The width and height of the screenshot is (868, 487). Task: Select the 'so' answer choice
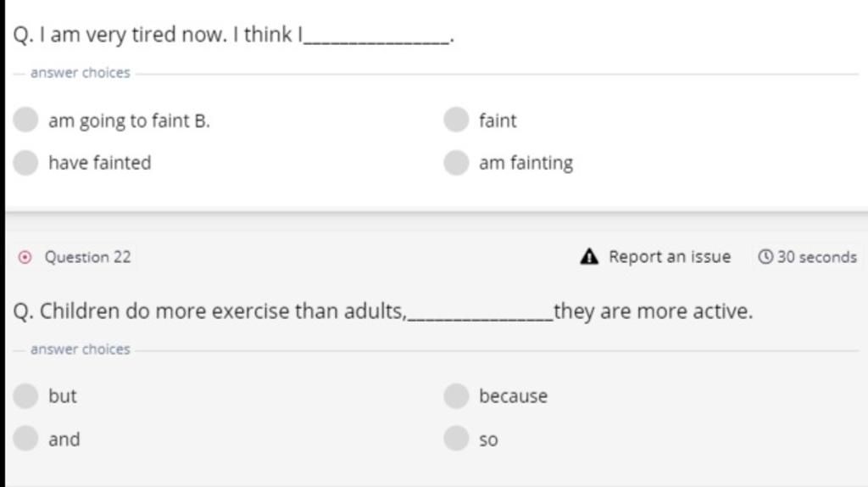click(456, 439)
